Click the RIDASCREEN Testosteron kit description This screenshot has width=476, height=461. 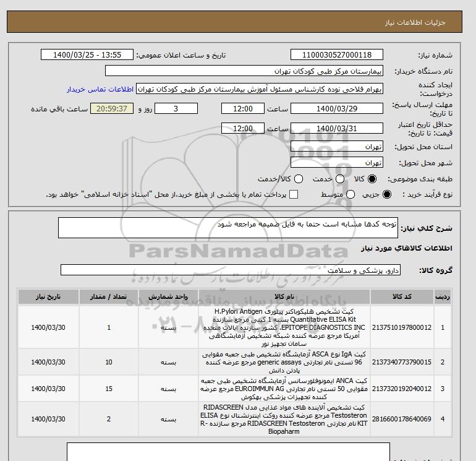284,419
